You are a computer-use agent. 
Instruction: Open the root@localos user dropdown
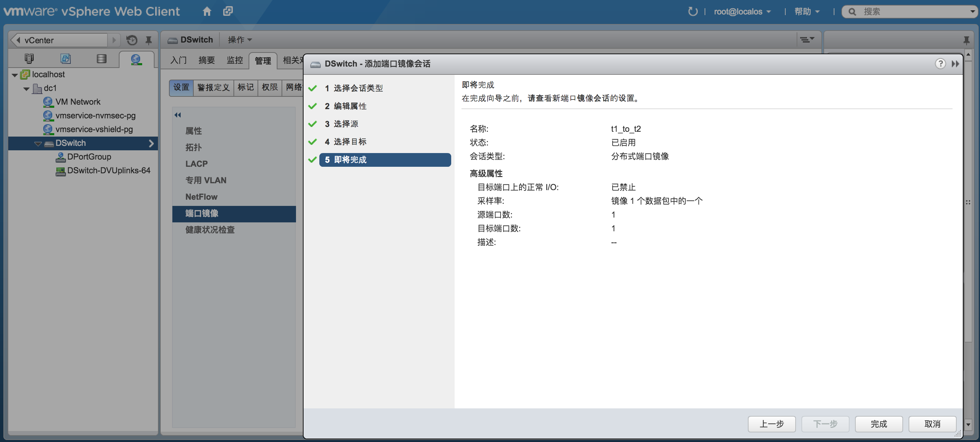pos(742,12)
